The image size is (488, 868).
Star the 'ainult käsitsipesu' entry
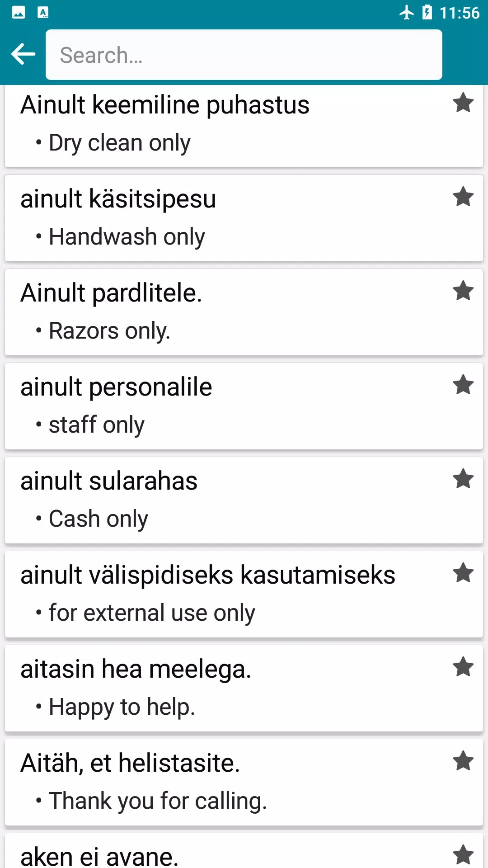[463, 197]
